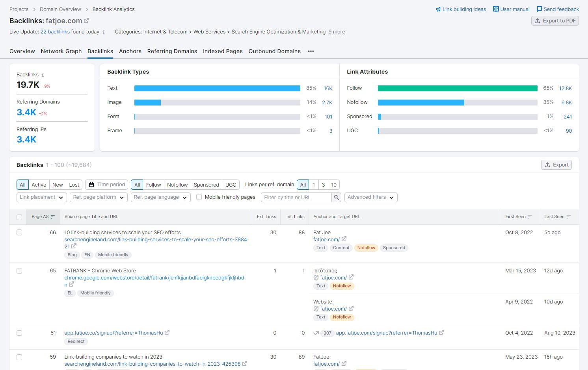Switch to the Overview tab
588x370 pixels.
click(x=22, y=51)
